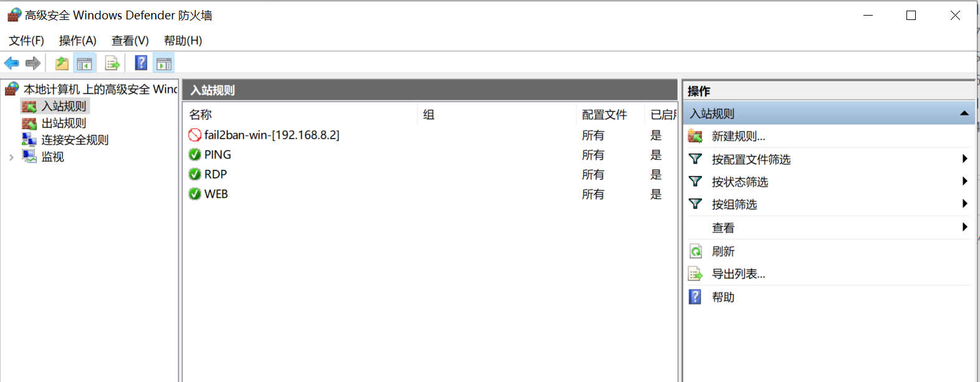
Task: Click the green check icon for WEB
Action: point(195,194)
